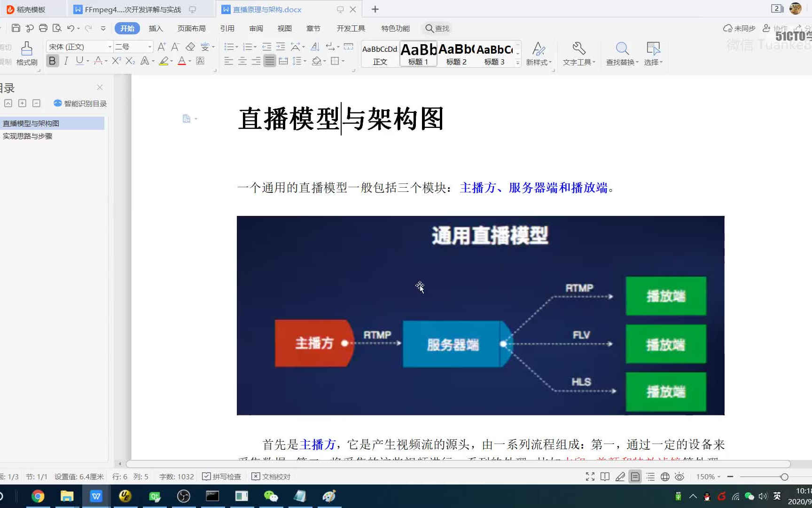Open the Insert ribbon tab
This screenshot has width=812, height=508.
156,28
